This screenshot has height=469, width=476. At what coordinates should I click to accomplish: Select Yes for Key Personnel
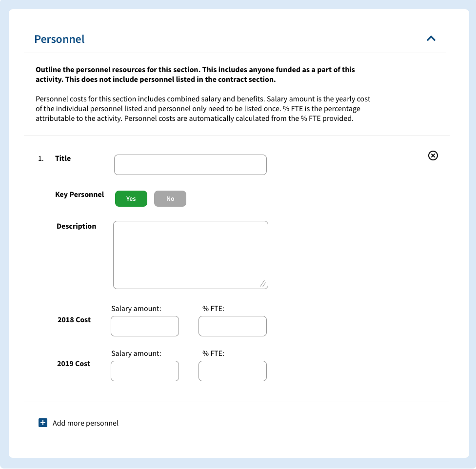coord(131,198)
